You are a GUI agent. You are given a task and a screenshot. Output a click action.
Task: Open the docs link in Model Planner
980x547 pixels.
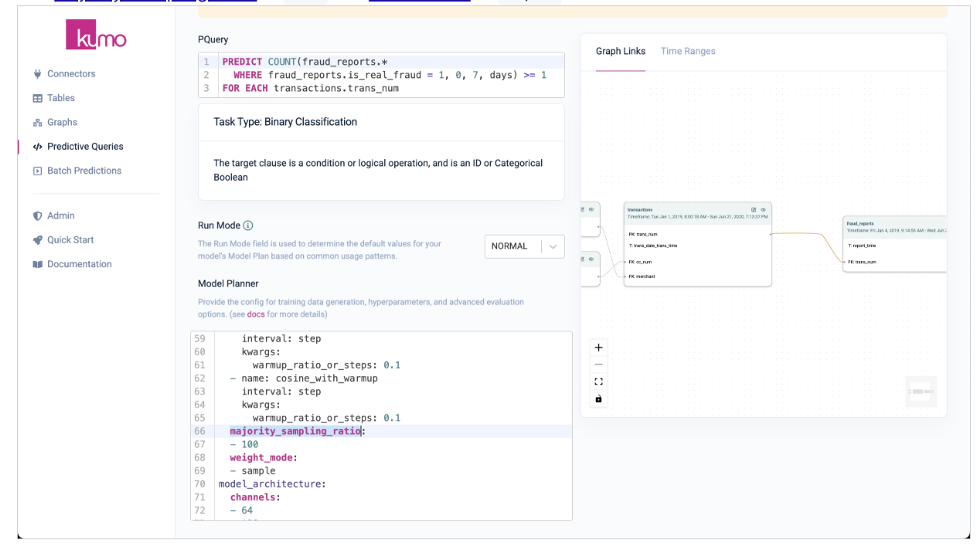(x=255, y=314)
